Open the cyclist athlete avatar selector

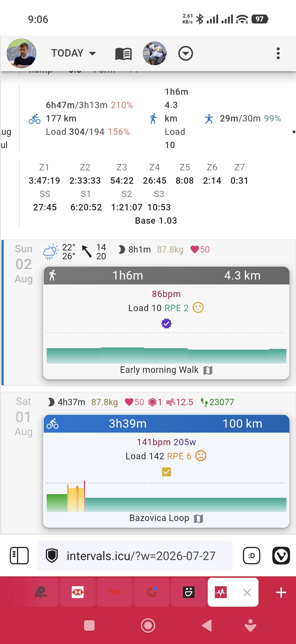(155, 53)
